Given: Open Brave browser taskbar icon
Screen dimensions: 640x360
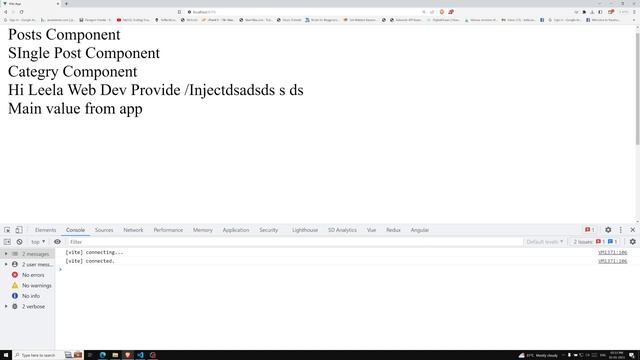Looking at the screenshot, I should click(x=128, y=355).
